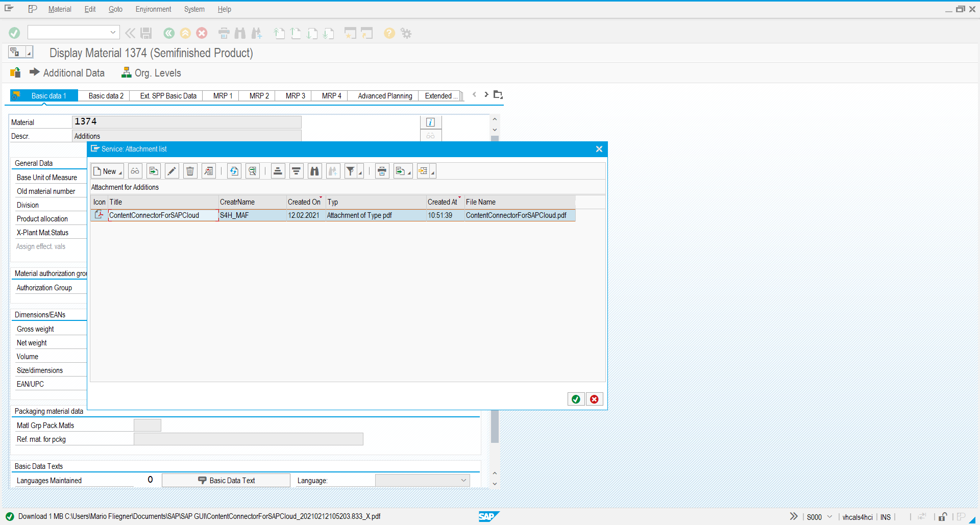Select the Display attachment glasses icon
The height and width of the screenshot is (525, 980).
(x=135, y=171)
